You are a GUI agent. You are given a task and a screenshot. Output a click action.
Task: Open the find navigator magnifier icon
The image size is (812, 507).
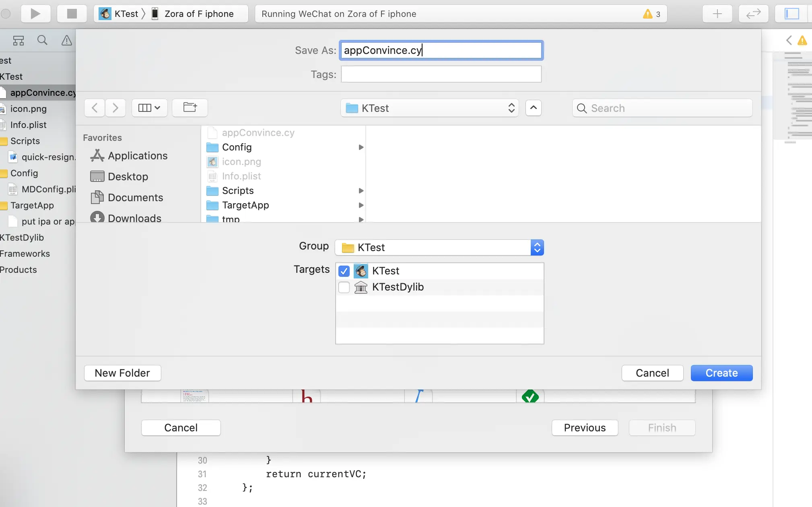point(42,40)
